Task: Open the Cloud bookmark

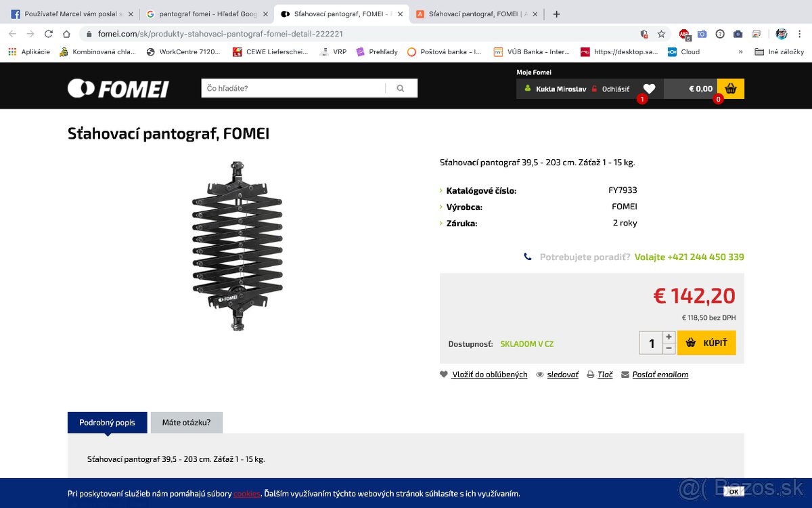Action: click(683, 51)
